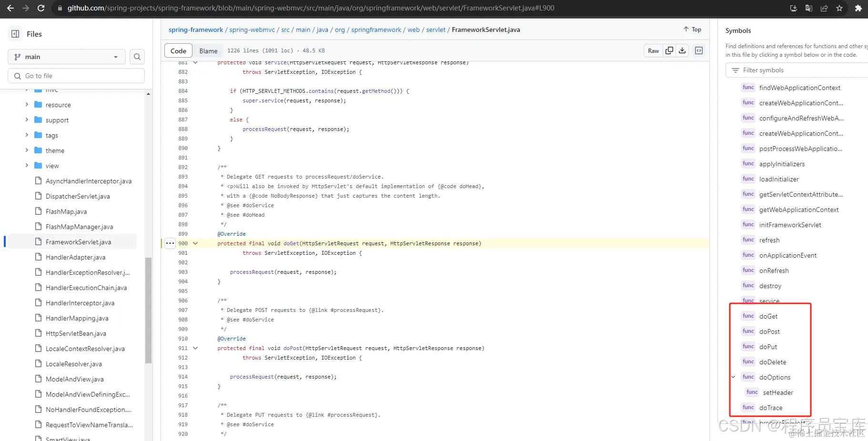Collapse the Files side panel icon
This screenshot has height=441, width=868.
click(x=15, y=33)
